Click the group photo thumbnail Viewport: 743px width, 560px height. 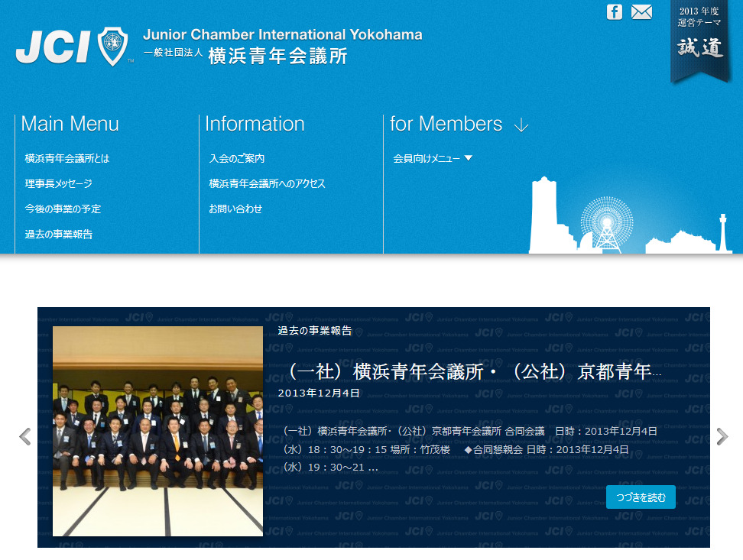pos(157,431)
